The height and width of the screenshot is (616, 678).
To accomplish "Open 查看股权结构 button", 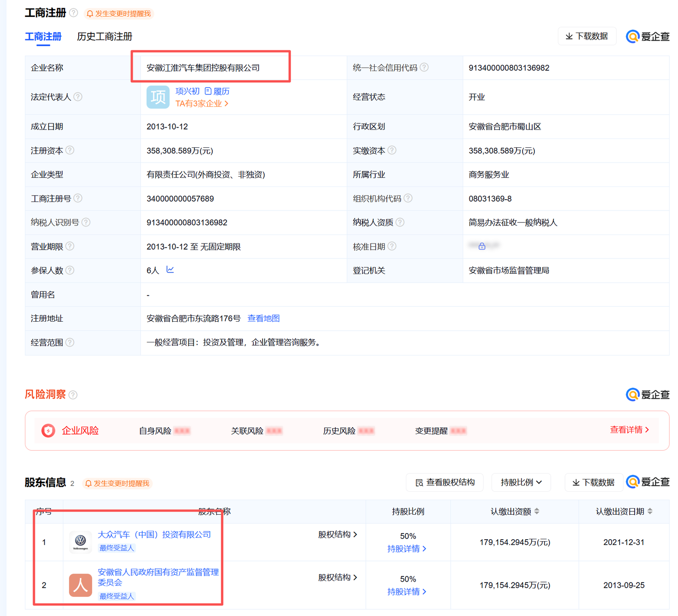I will [445, 482].
